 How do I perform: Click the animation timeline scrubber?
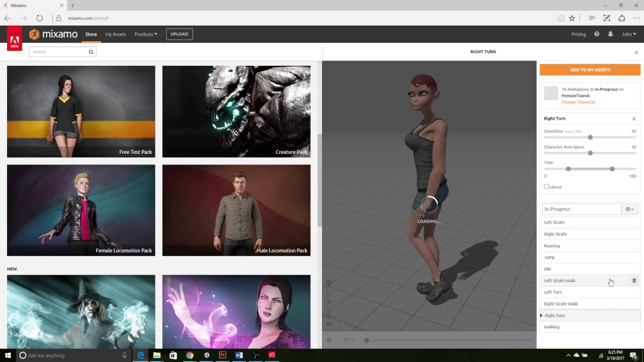367,340
